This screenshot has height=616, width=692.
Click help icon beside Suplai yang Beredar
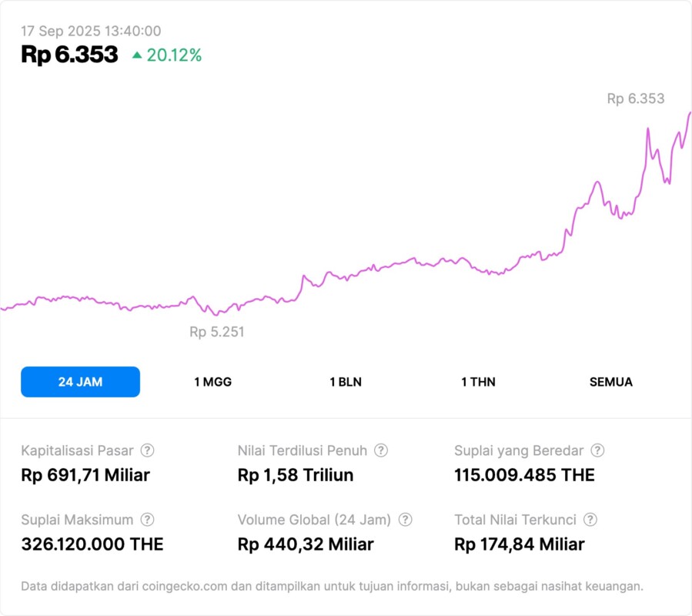597,450
